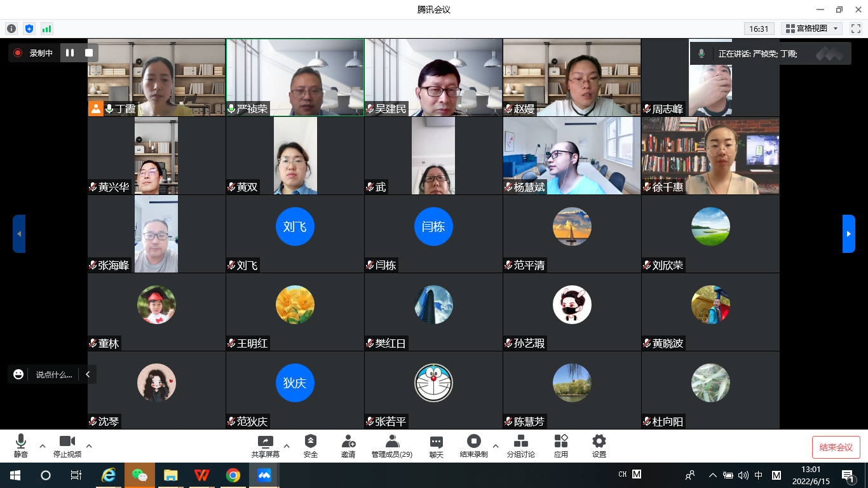Open the Apps (应用) icon
868x488 pixels.
click(x=560, y=445)
